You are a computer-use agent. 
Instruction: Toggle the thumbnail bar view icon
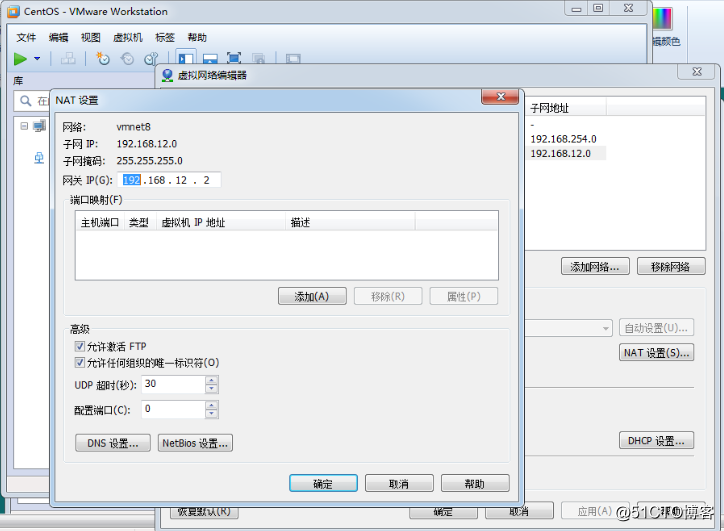210,59
